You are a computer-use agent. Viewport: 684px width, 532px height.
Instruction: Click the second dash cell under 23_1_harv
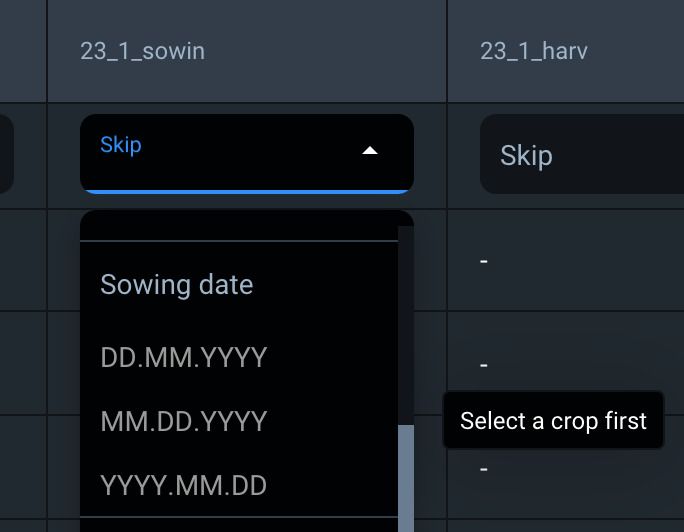tap(484, 365)
